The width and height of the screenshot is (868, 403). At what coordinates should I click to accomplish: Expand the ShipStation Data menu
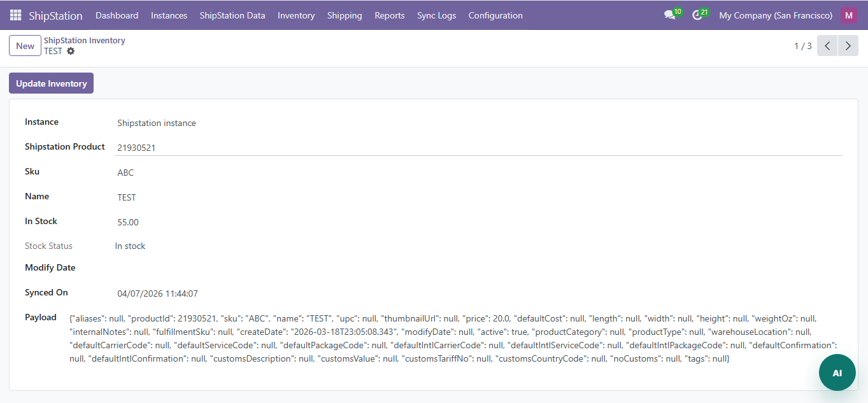[232, 15]
